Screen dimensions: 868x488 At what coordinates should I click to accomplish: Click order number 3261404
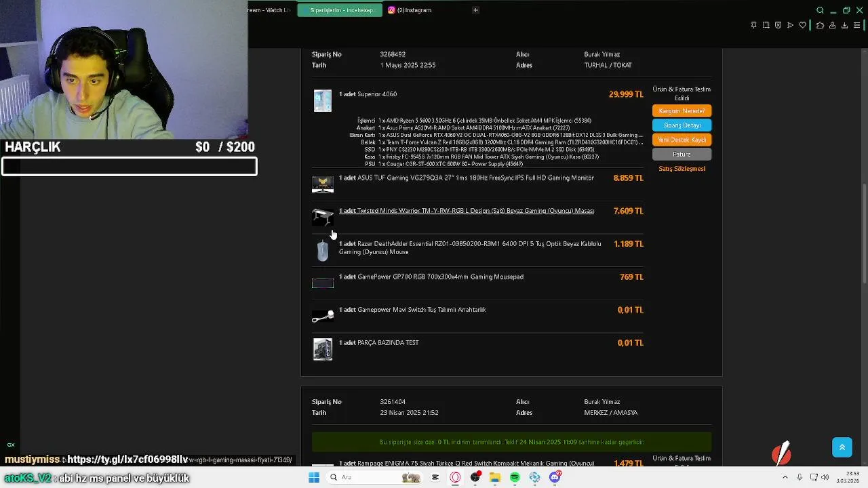393,402
